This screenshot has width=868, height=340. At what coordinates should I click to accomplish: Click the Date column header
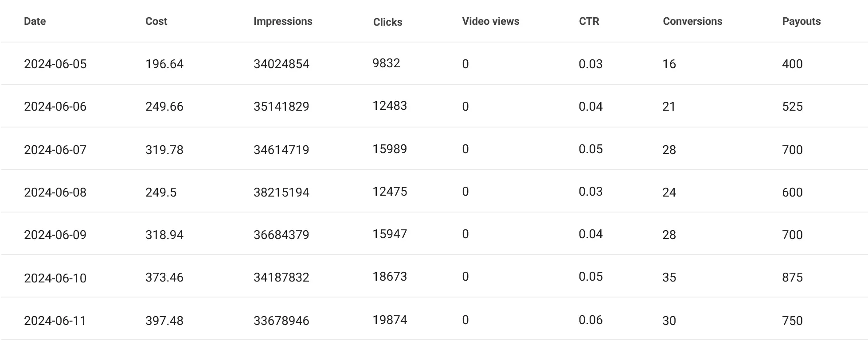(x=35, y=21)
